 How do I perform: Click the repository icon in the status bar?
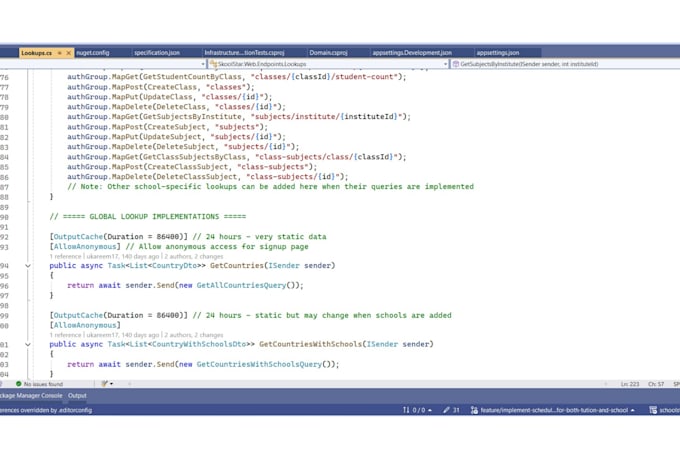pos(653,410)
